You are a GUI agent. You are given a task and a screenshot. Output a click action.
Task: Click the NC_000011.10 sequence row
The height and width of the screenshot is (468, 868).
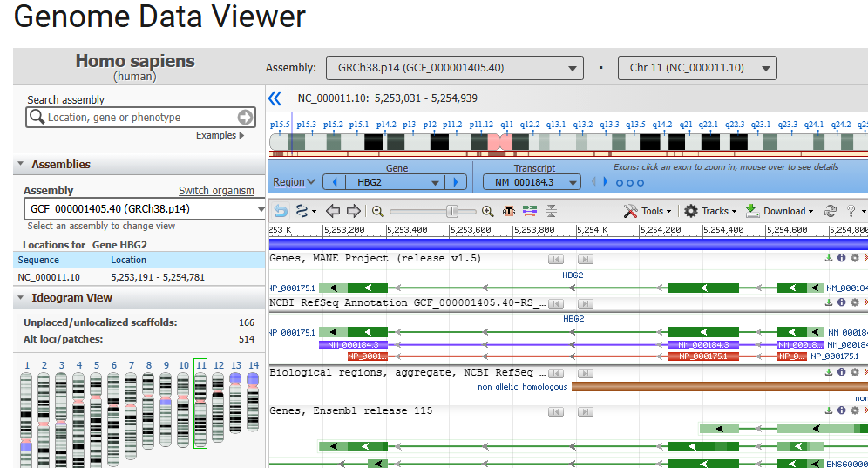139,277
